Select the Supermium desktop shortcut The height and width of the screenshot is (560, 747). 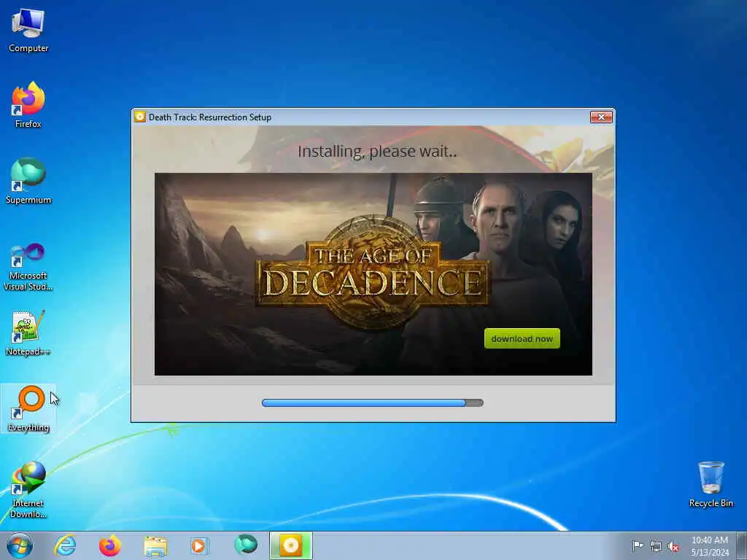click(28, 181)
